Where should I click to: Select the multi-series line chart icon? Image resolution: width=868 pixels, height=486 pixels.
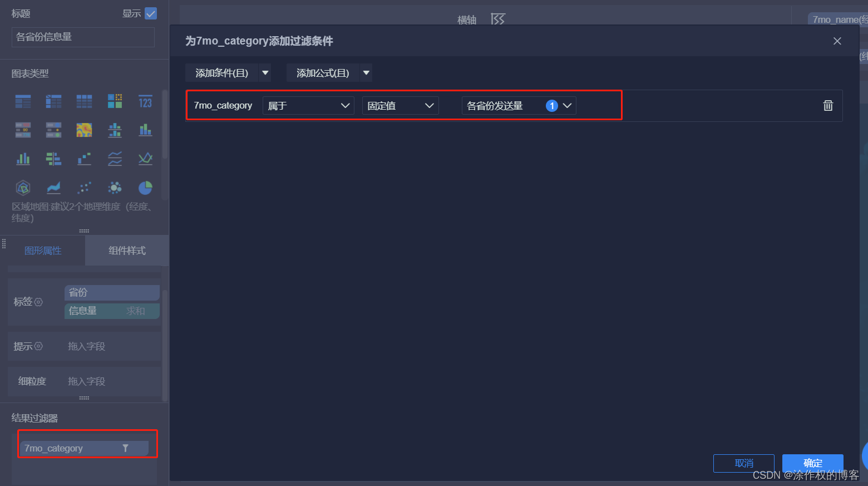(x=145, y=159)
